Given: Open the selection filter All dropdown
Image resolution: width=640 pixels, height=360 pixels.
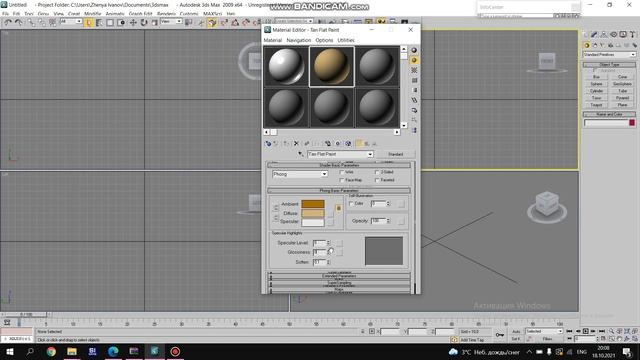Looking at the screenshot, I should point(71,21).
